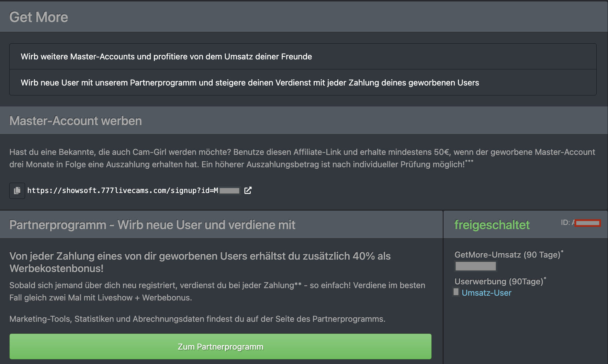Click the showsoft signup affiliate URL text
The image size is (608, 364).
coord(122,191)
